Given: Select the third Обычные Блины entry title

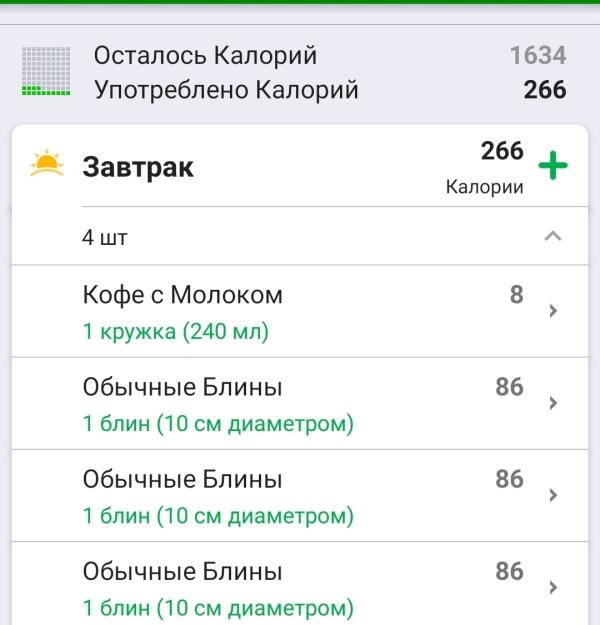Looking at the screenshot, I should [183, 571].
